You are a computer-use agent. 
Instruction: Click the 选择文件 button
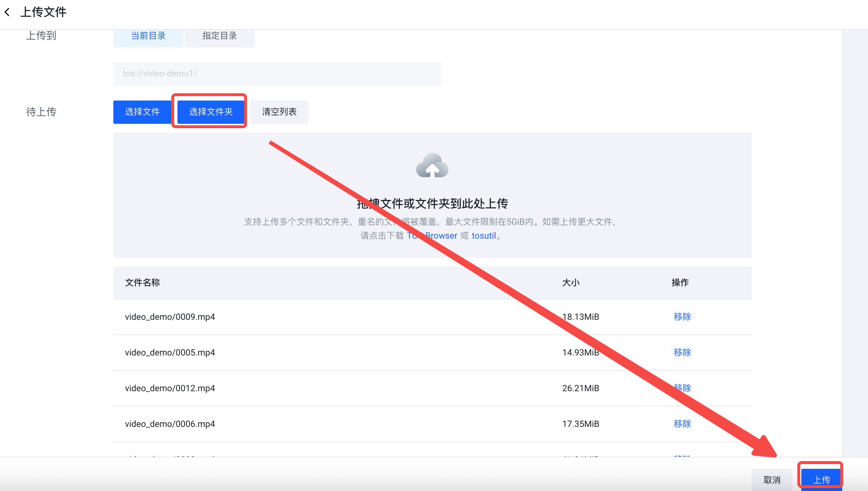[x=142, y=112]
